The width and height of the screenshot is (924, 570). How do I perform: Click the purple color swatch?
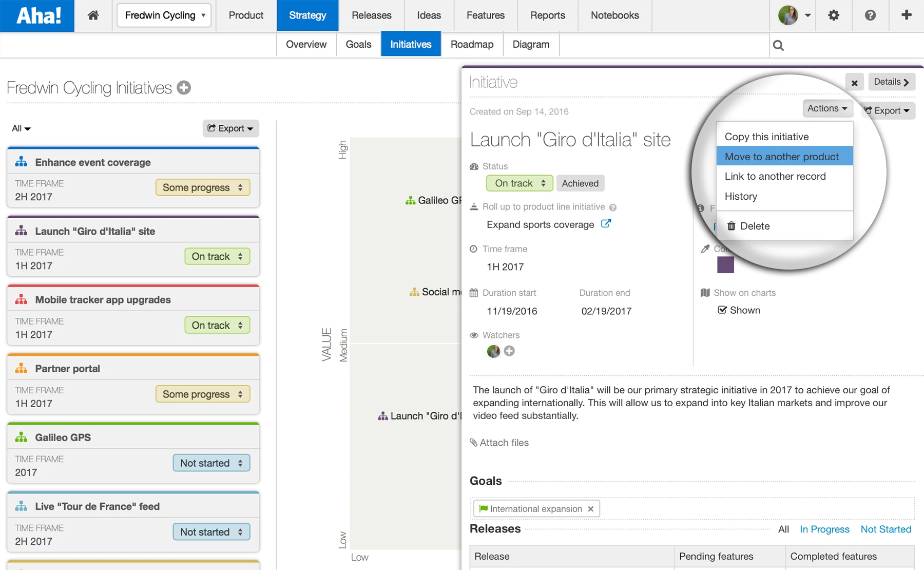[725, 265]
